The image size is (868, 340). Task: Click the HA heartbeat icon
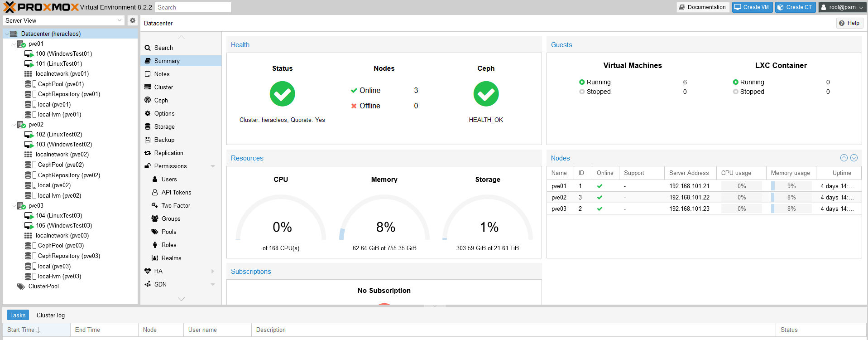148,271
